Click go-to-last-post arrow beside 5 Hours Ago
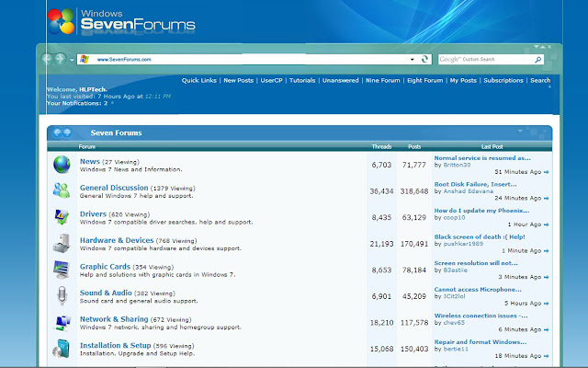This screenshot has width=588, height=368. (546, 304)
